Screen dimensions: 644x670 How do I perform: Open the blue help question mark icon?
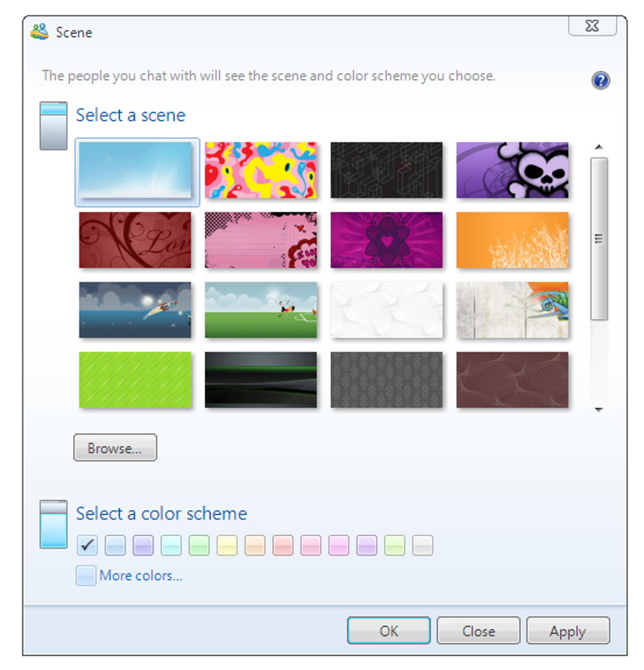pyautogui.click(x=600, y=80)
